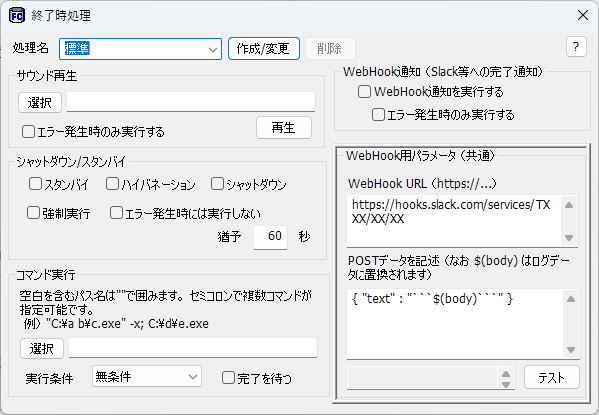Click WebHook URL scrollbar down arrow
The width and height of the screenshot is (599, 415).
[569, 238]
